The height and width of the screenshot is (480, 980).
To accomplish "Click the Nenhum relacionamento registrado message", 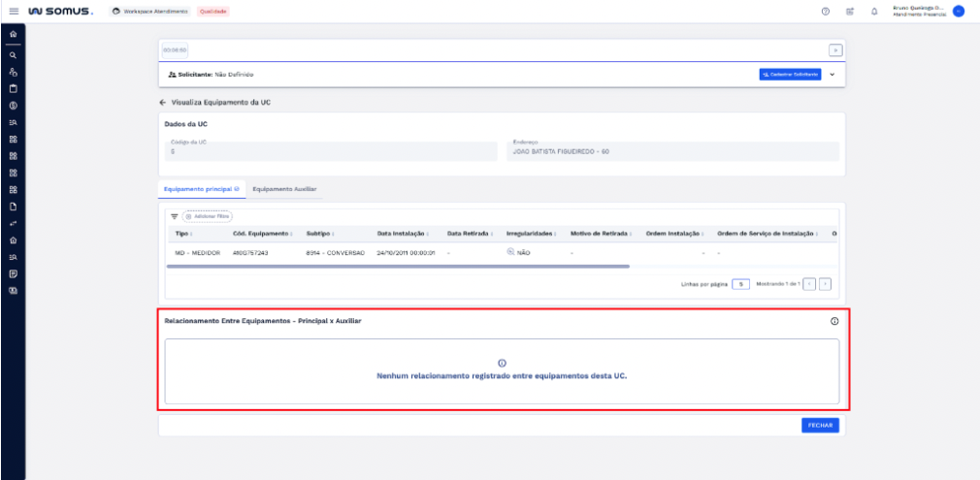I will (502, 377).
